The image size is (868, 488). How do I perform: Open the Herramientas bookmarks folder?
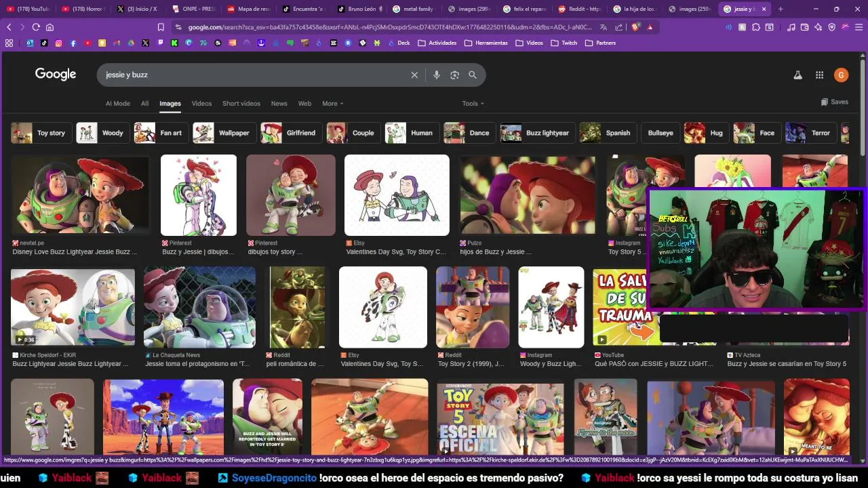coord(486,43)
